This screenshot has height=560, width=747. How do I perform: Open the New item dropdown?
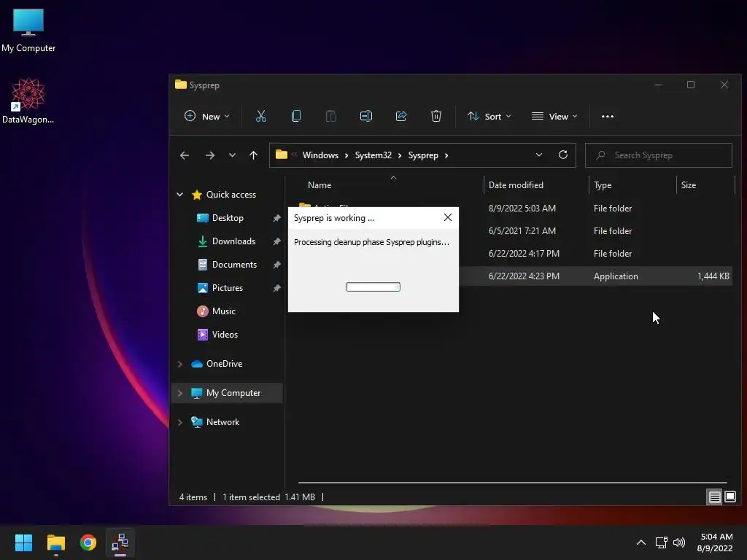click(x=206, y=116)
